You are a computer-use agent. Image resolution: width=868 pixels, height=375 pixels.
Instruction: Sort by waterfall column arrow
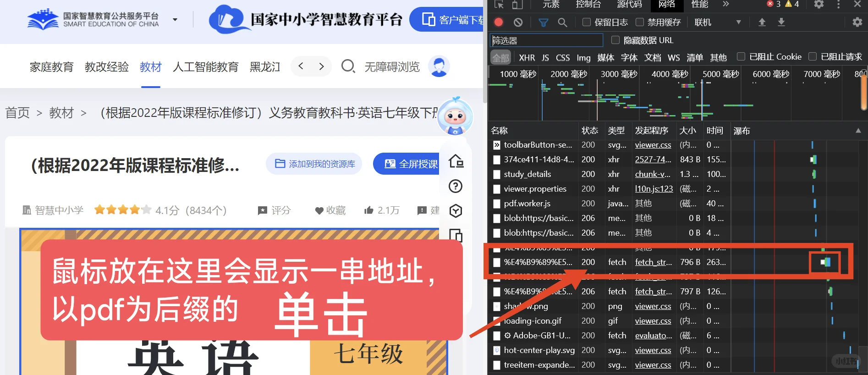[858, 131]
